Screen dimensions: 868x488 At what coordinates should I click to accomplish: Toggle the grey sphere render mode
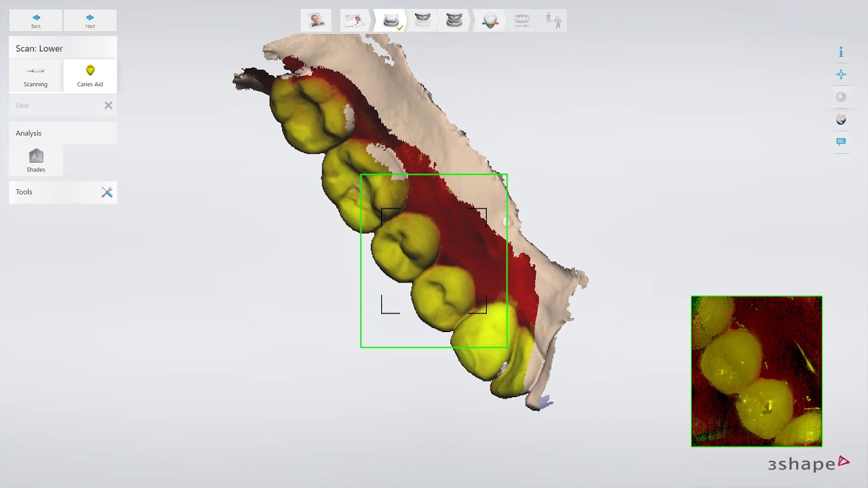[x=841, y=97]
